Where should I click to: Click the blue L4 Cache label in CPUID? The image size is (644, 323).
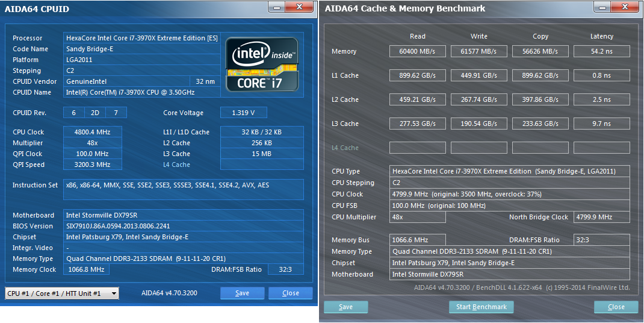(x=176, y=165)
